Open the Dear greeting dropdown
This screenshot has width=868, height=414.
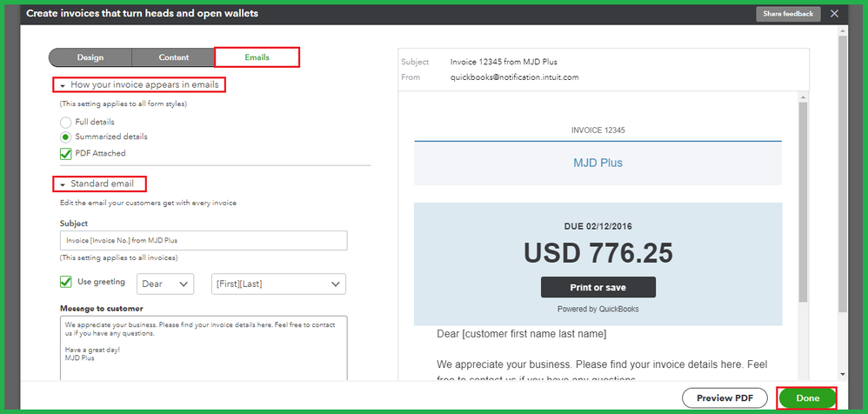[165, 284]
